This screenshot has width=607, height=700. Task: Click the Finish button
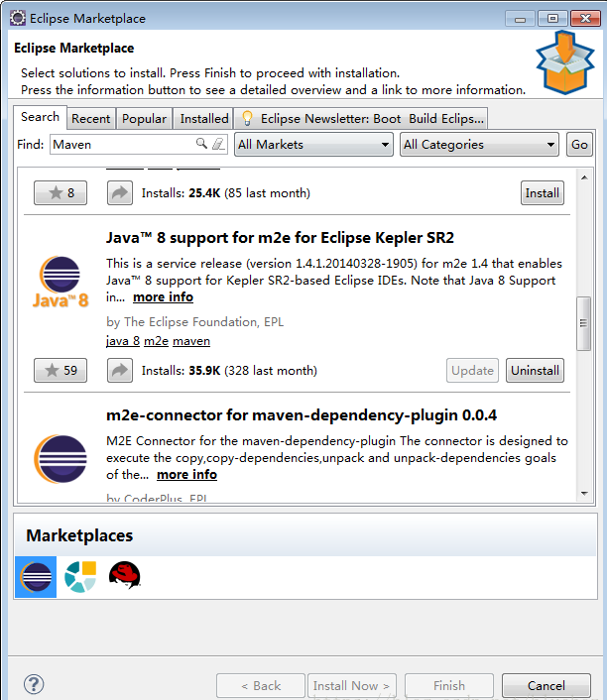[449, 685]
